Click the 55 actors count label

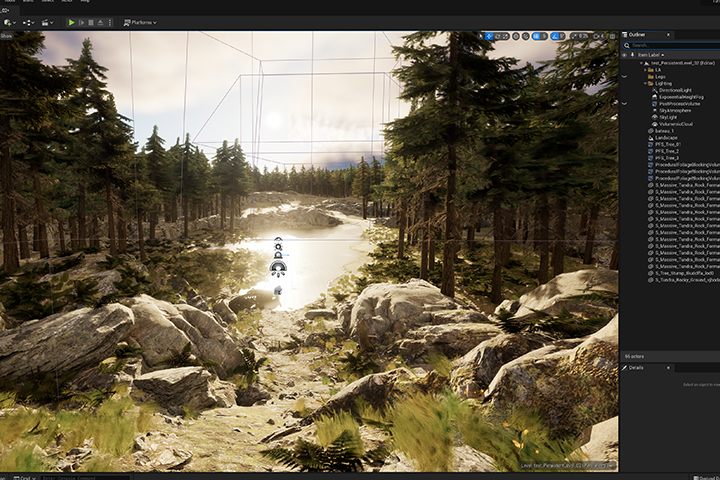(x=634, y=356)
